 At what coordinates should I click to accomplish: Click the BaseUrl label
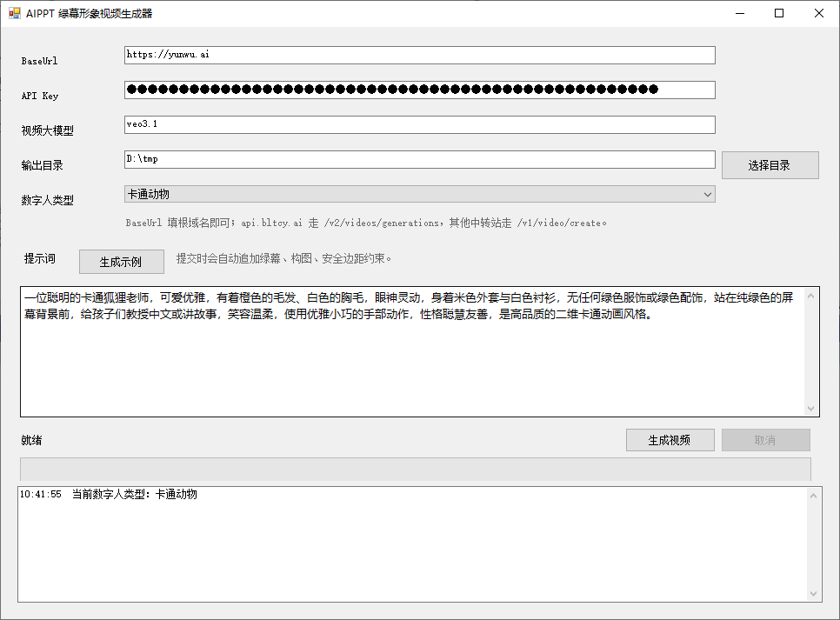coord(39,61)
